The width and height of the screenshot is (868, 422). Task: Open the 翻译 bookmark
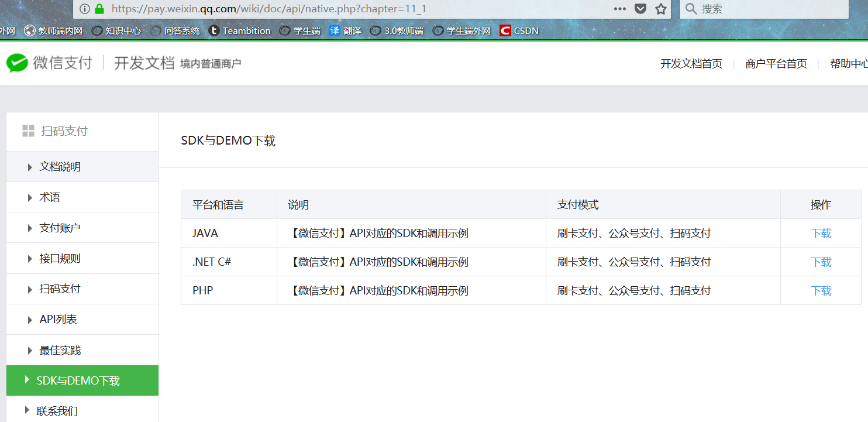point(345,30)
